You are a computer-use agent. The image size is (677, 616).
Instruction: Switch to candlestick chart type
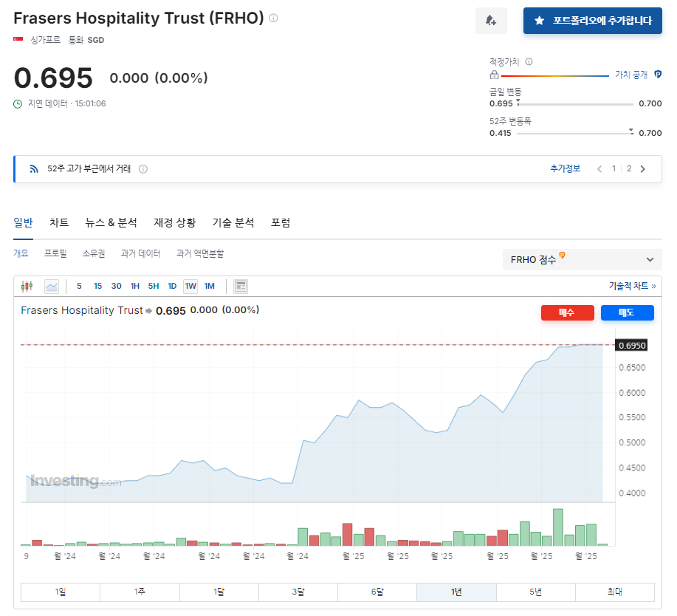(27, 286)
